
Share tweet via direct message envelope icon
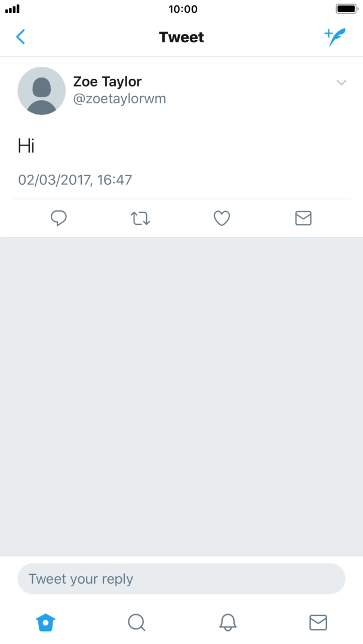click(303, 218)
